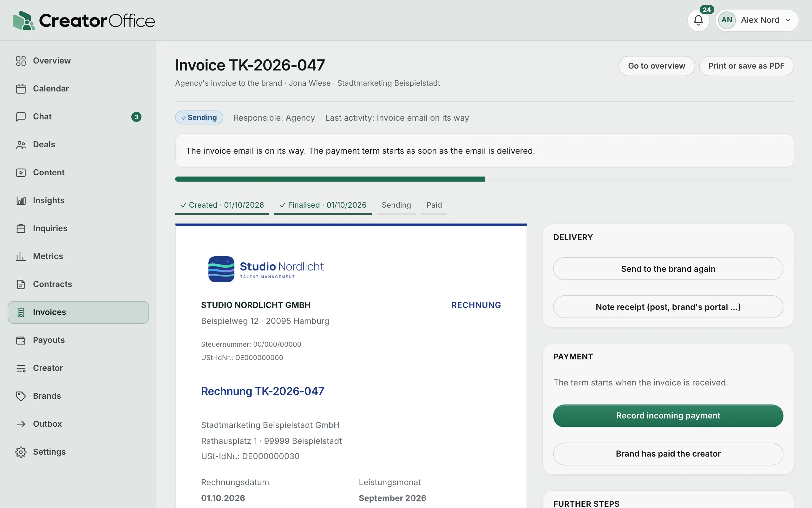Open the notifications bell
Viewport: 812px width, 508px height.
pos(698,20)
